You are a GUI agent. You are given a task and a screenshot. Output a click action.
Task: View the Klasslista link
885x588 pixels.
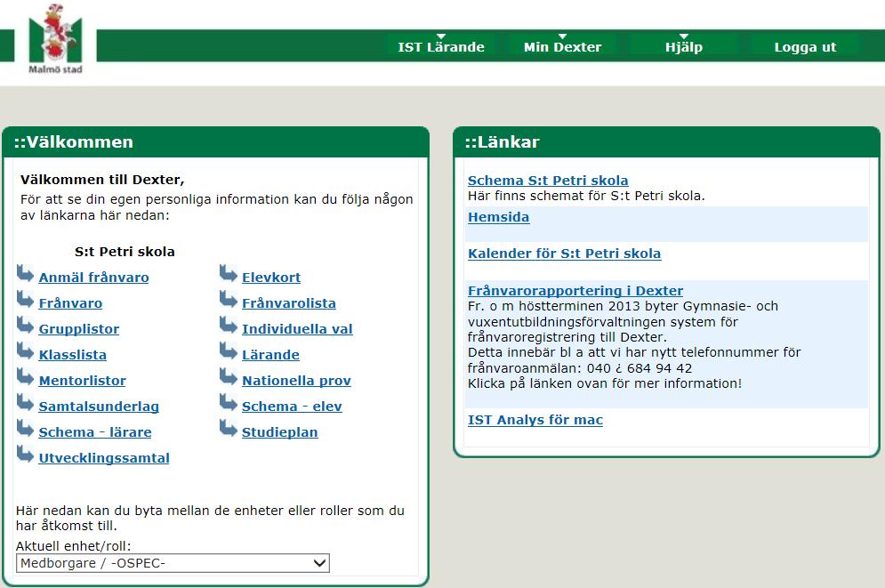73,355
